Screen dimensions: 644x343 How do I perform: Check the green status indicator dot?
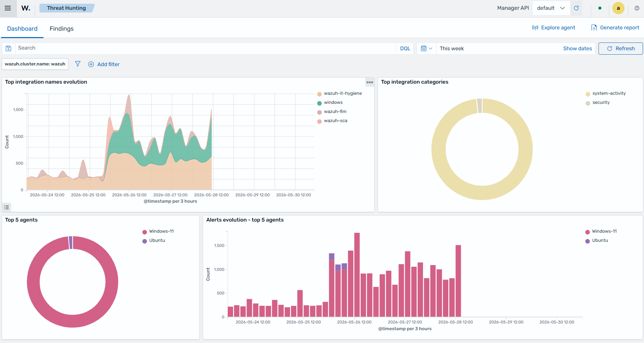(600, 8)
